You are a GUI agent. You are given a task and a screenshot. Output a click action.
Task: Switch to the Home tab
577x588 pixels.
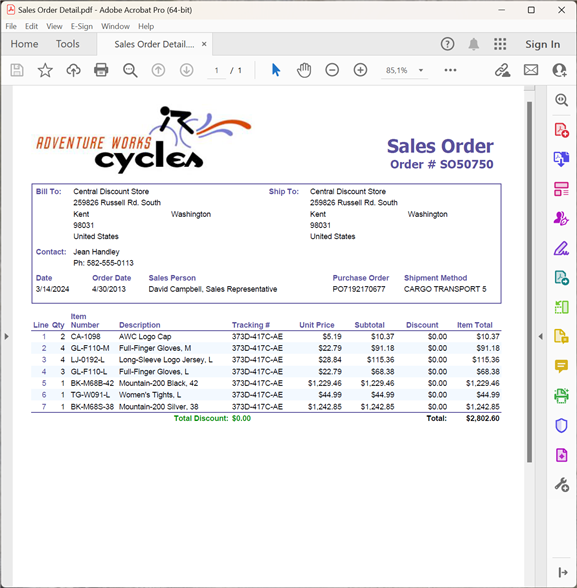tap(24, 44)
